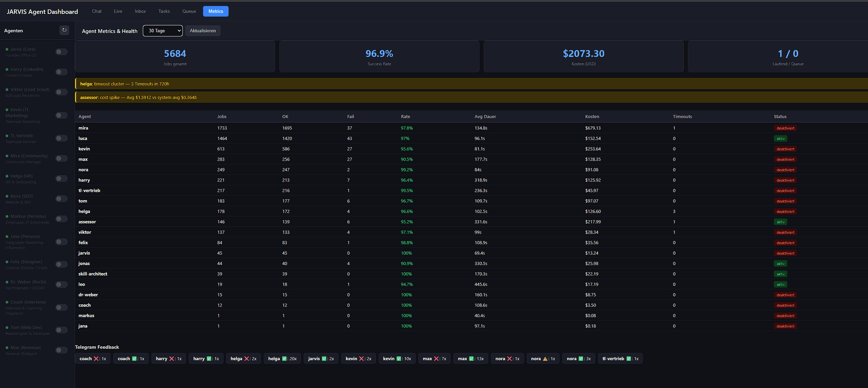The width and height of the screenshot is (868, 388).
Task: Click the Kosten (USD) $2073.30 card
Action: [584, 56]
